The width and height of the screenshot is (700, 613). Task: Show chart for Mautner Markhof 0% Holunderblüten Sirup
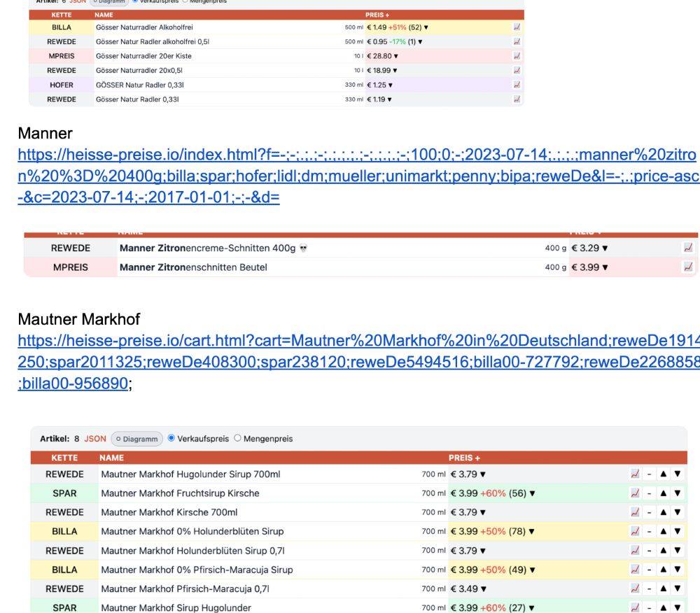pyautogui.click(x=635, y=531)
